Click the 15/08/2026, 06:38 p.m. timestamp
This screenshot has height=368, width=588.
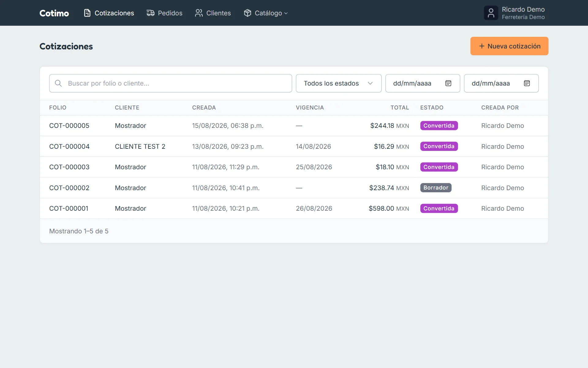[x=228, y=126]
